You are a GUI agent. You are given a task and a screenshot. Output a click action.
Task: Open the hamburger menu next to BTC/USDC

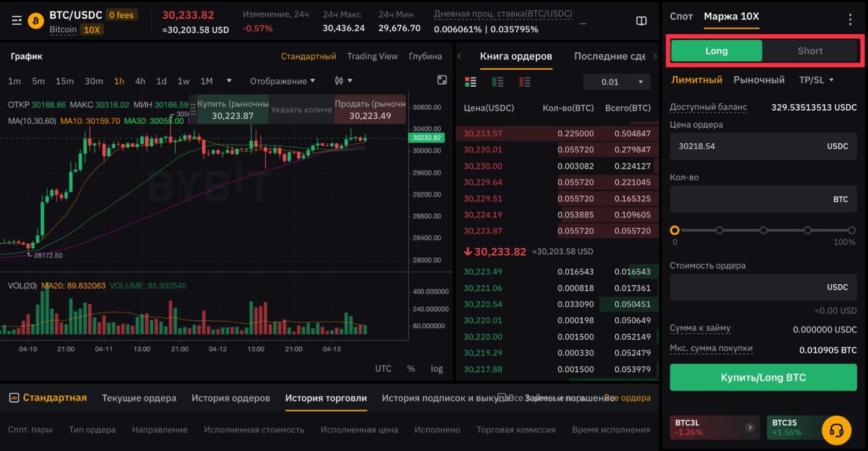(x=17, y=20)
